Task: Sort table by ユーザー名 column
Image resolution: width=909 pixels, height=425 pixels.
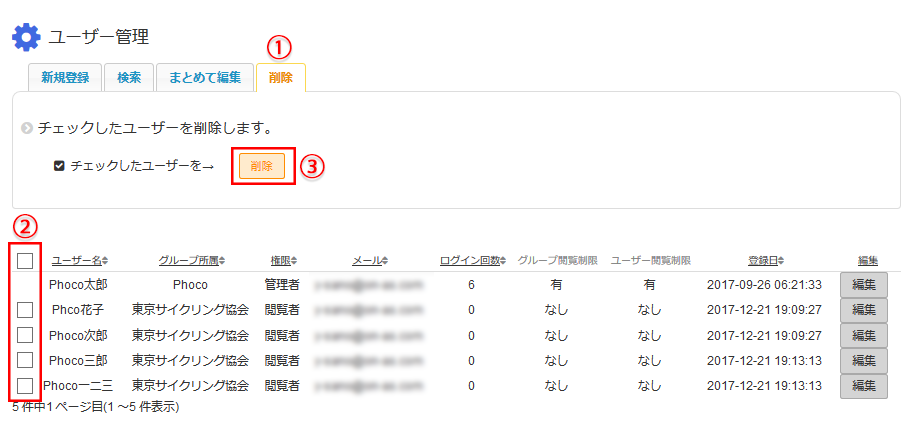Action: (80, 261)
